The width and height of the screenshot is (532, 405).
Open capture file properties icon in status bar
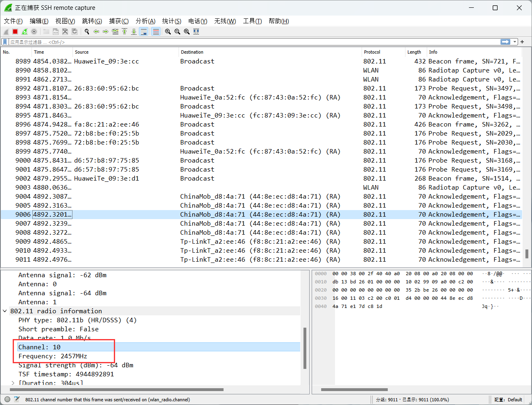[17, 399]
